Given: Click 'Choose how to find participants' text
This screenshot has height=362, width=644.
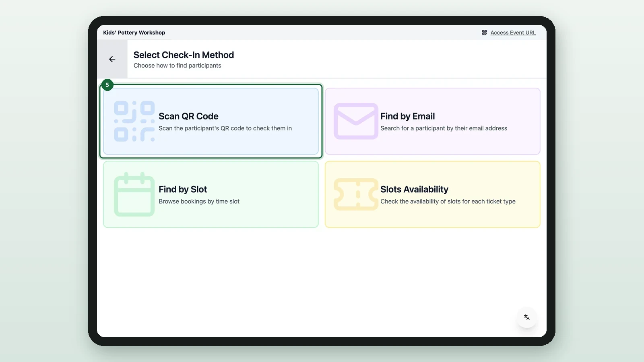Looking at the screenshot, I should [177, 66].
